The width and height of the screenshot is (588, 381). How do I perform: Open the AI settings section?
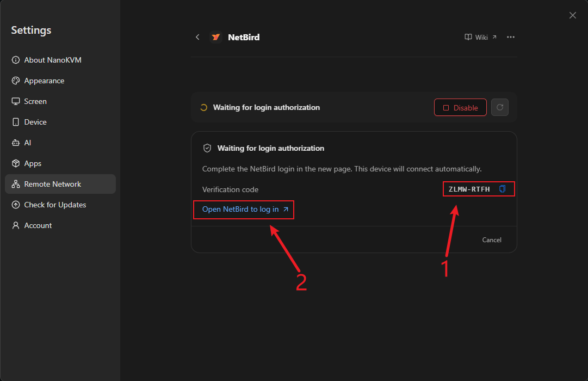60,143
